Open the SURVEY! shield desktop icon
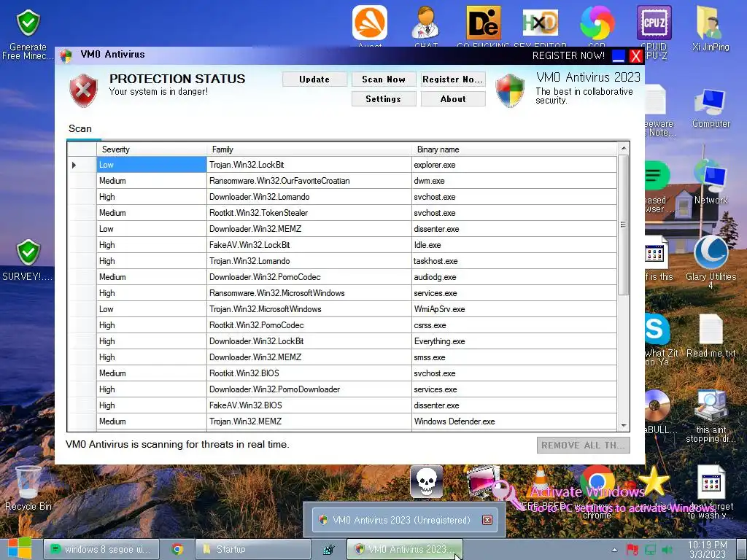The image size is (747, 560). click(x=28, y=252)
